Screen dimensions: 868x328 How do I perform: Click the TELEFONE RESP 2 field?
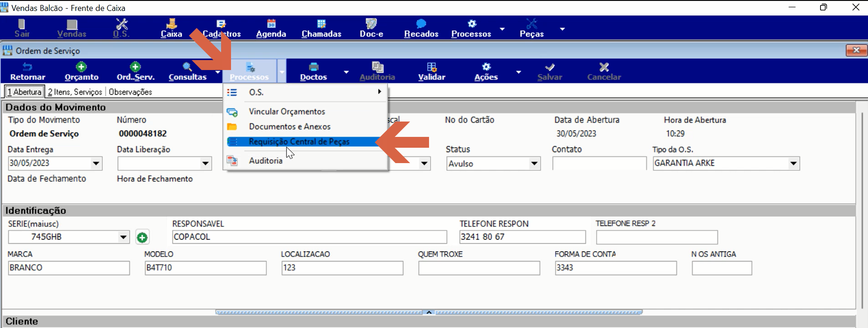tap(657, 237)
